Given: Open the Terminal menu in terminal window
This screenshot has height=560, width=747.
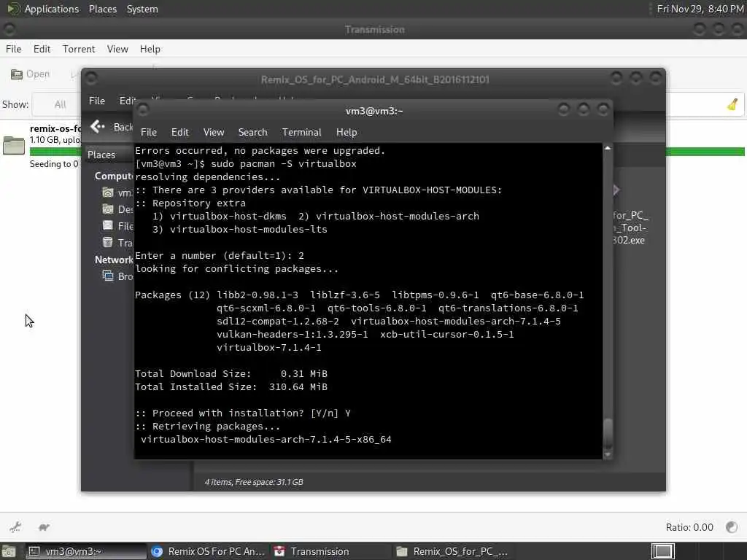Looking at the screenshot, I should [x=301, y=133].
